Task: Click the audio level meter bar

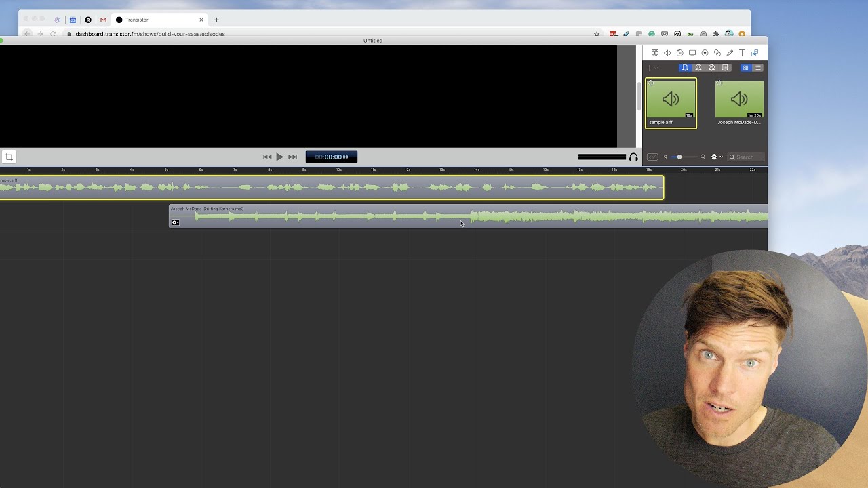Action: point(602,157)
